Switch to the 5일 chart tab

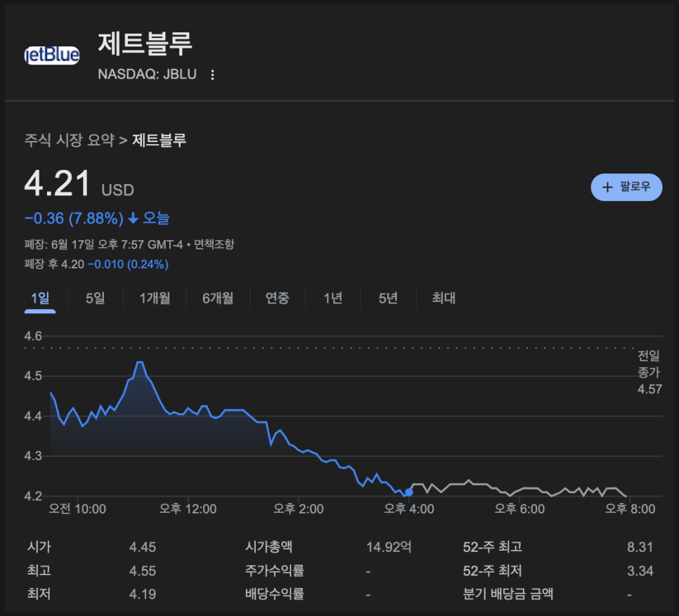96,298
